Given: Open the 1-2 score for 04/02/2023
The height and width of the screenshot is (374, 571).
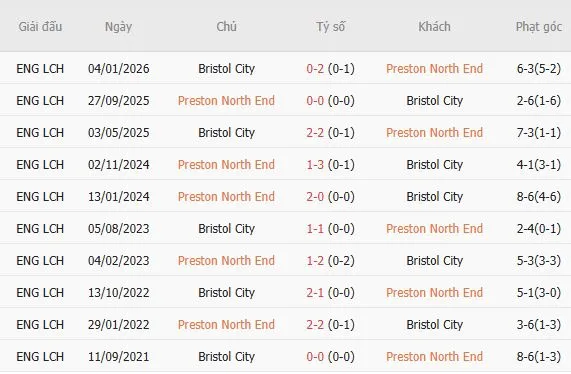Looking at the screenshot, I should pos(315,261).
